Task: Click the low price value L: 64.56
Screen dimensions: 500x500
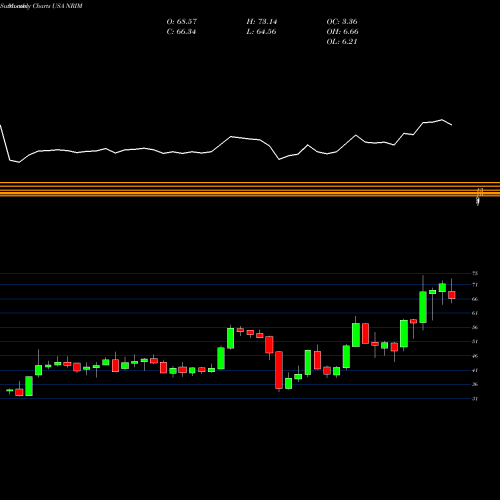Action: coord(261,32)
